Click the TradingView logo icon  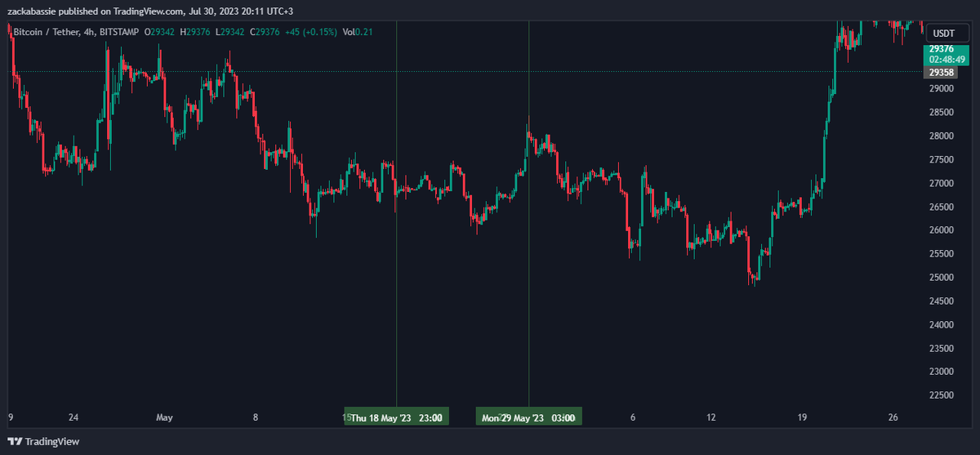coord(15,442)
